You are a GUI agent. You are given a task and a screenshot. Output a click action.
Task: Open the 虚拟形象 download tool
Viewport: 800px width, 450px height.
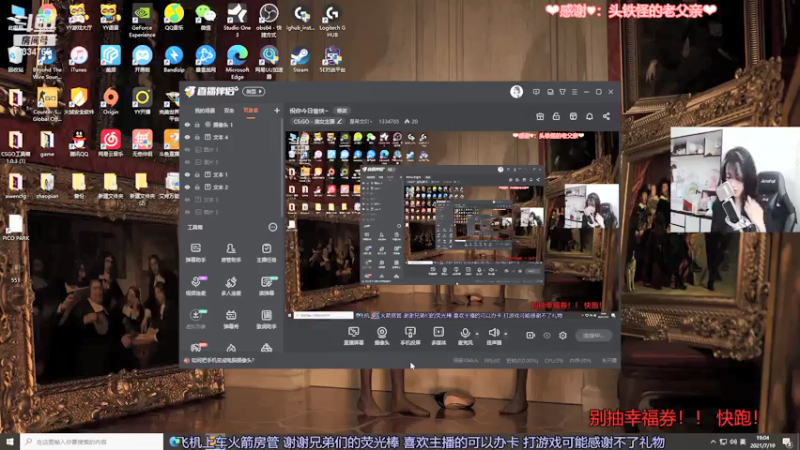coord(195,319)
